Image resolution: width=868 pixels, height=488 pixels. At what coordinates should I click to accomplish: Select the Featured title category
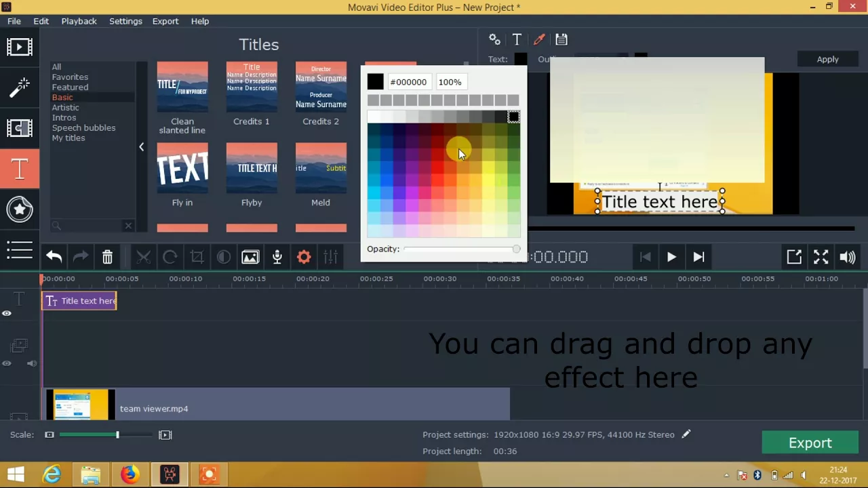click(x=70, y=87)
